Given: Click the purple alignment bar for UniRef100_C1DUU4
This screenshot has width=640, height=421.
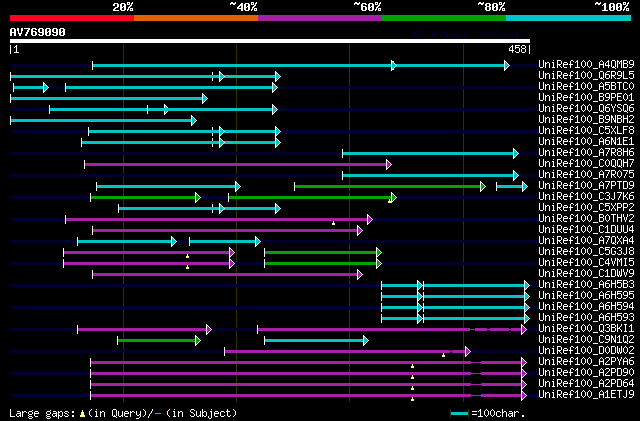Looking at the screenshot, I should click(228, 231).
